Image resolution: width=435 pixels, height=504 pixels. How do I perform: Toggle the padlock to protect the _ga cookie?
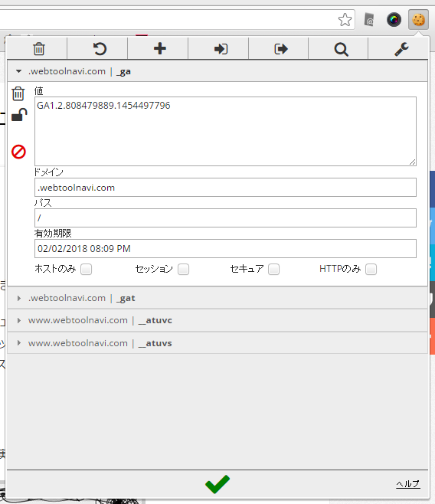pyautogui.click(x=19, y=115)
